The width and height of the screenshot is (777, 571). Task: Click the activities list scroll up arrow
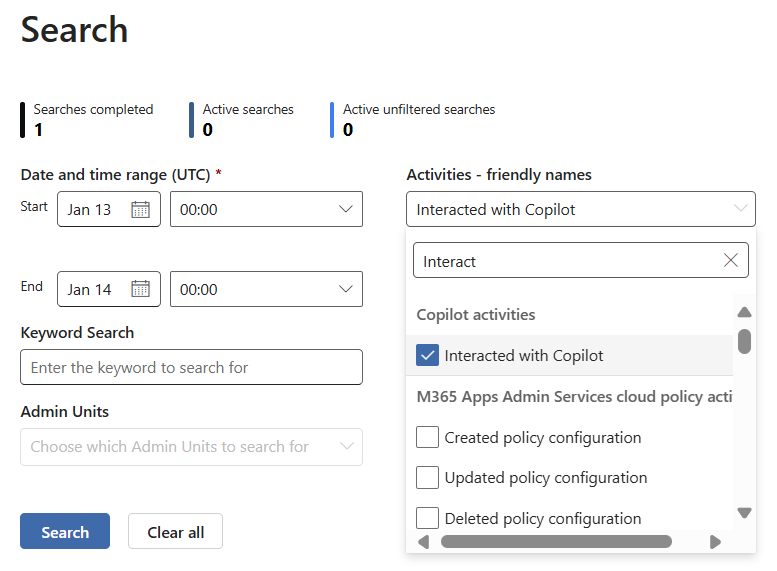click(744, 312)
